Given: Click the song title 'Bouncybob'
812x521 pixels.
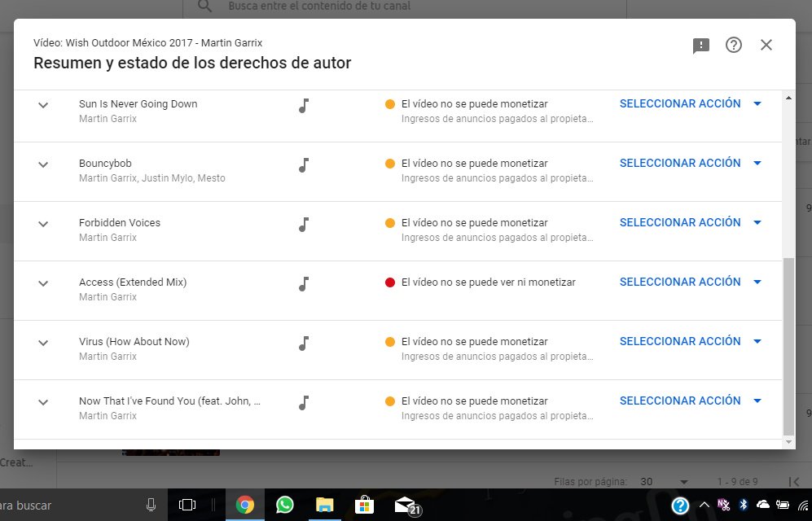Looking at the screenshot, I should pos(105,164).
